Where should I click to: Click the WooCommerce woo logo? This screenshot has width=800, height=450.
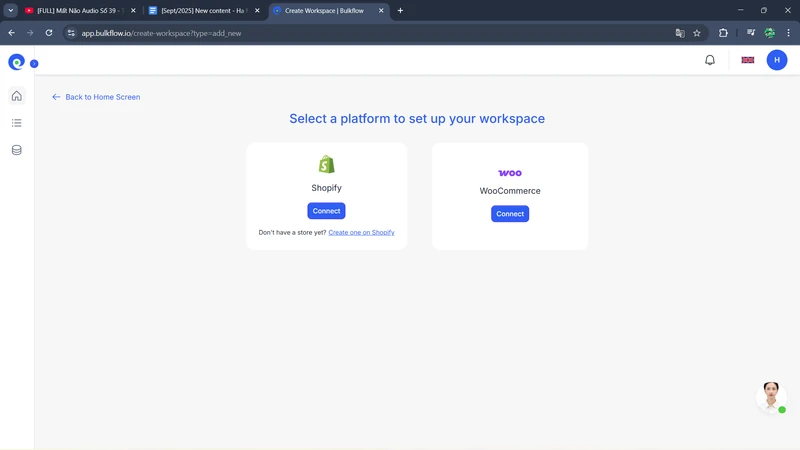[x=510, y=173]
